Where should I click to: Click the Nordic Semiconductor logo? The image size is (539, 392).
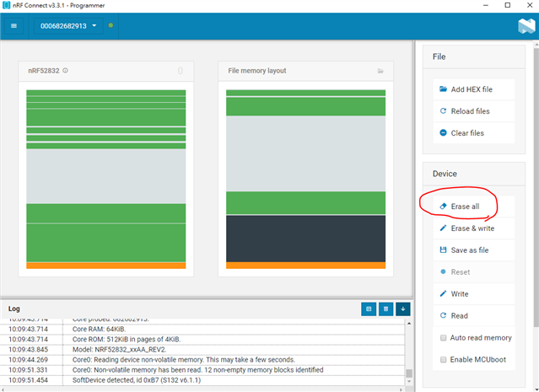(x=526, y=26)
